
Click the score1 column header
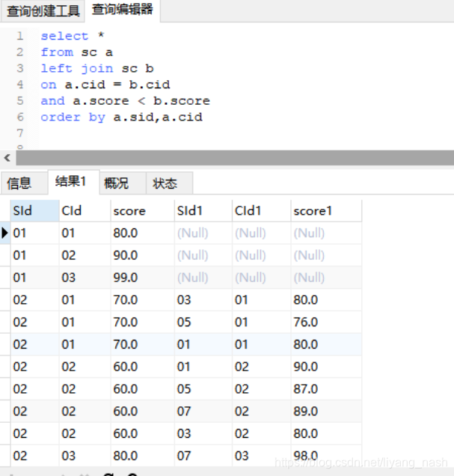326,210
